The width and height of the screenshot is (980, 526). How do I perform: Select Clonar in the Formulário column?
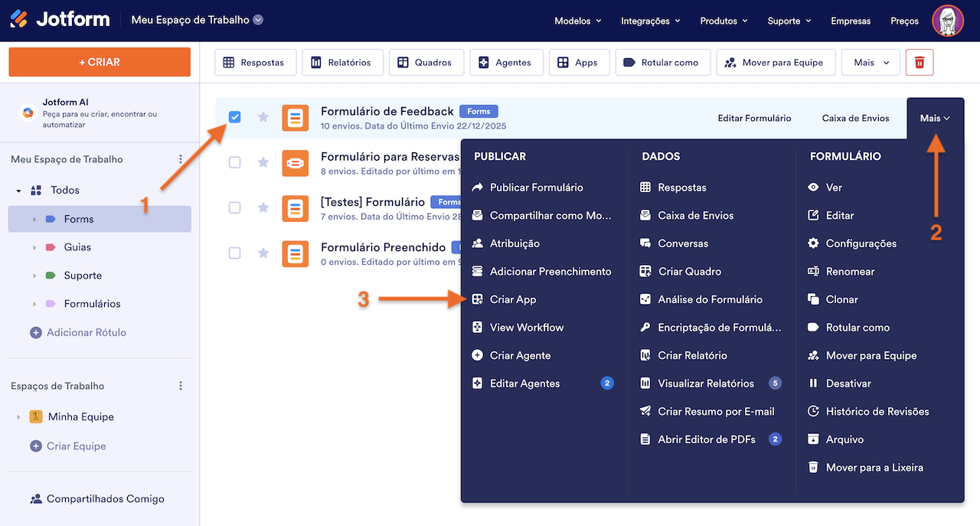(841, 299)
